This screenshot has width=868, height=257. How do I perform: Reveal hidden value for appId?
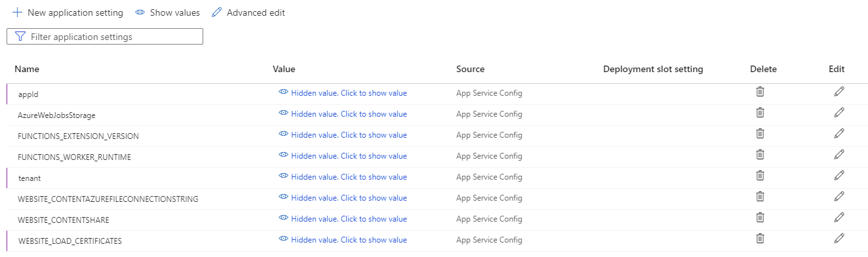pyautogui.click(x=343, y=93)
